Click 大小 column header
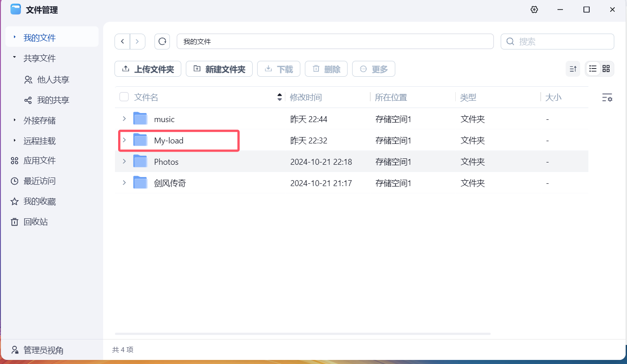627x364 pixels. pos(553,97)
